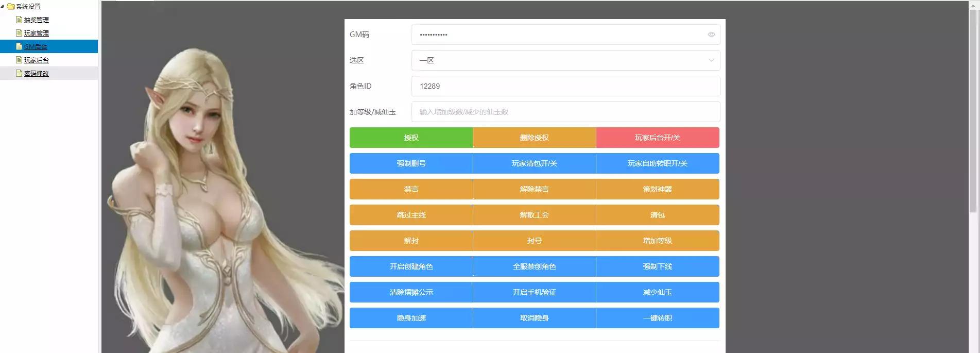Click the 强制删号 button
The image size is (980, 353).
point(411,163)
